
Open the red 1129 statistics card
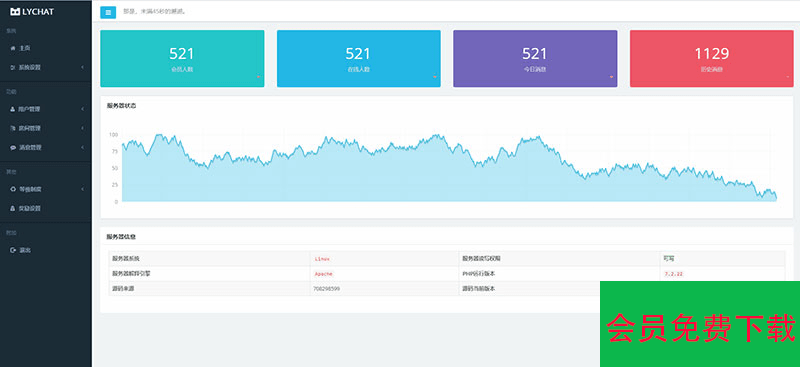[712, 59]
